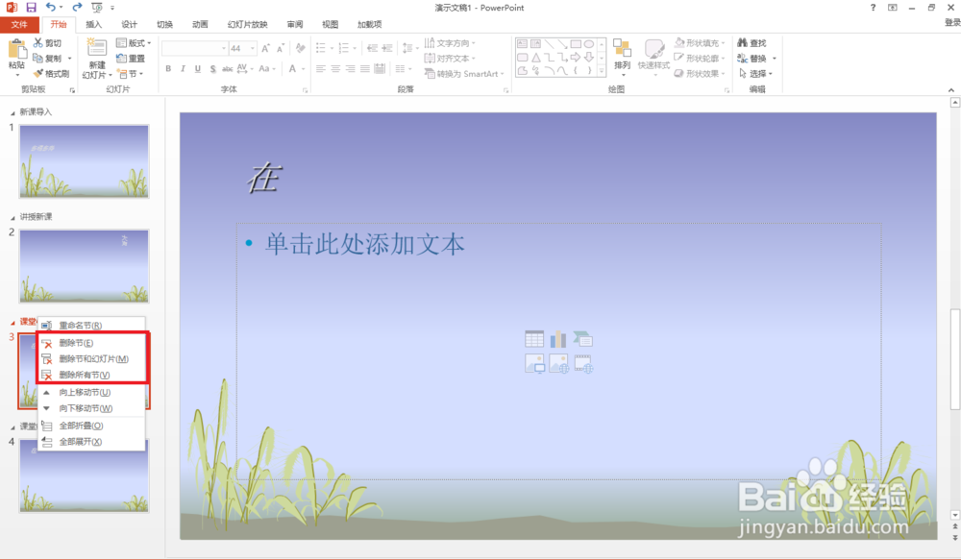Select the Quick Styles (快速样式) icon

tap(654, 58)
